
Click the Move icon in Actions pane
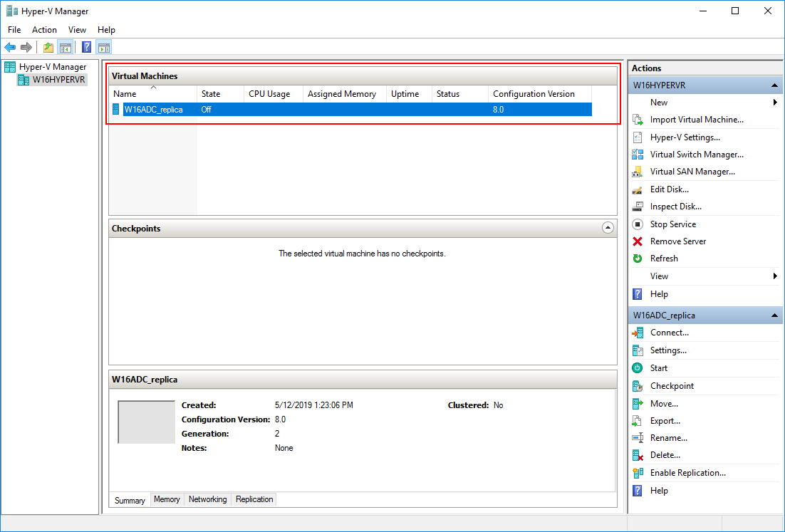pyautogui.click(x=638, y=403)
